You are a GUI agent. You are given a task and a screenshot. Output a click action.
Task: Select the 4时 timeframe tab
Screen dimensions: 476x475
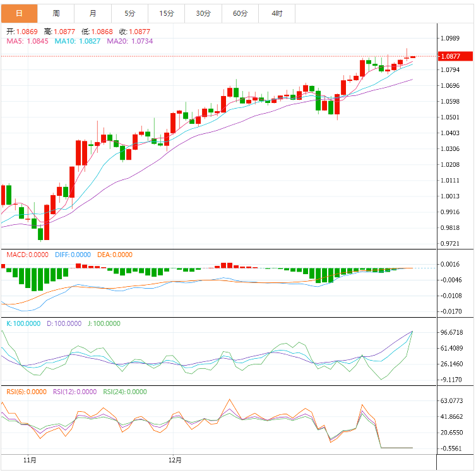[x=277, y=13]
